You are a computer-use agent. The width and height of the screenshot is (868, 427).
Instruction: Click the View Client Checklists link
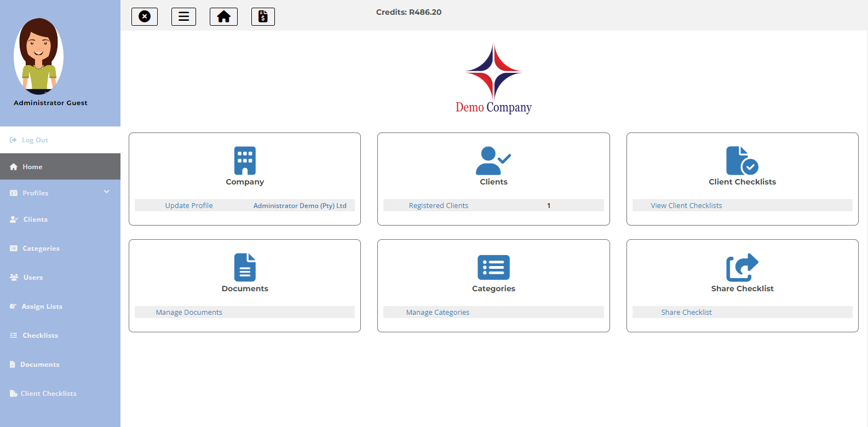click(x=686, y=206)
